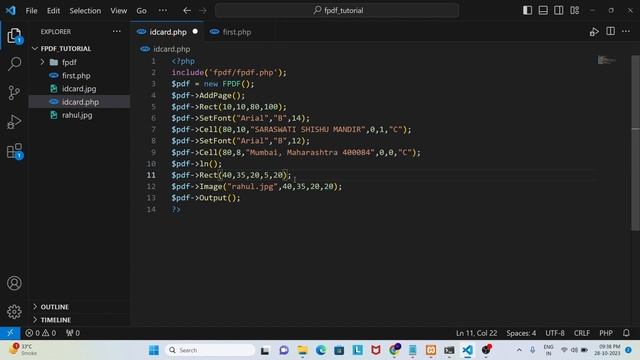Open the Manage gear icon
This screenshot has width=640, height=360.
point(14,312)
